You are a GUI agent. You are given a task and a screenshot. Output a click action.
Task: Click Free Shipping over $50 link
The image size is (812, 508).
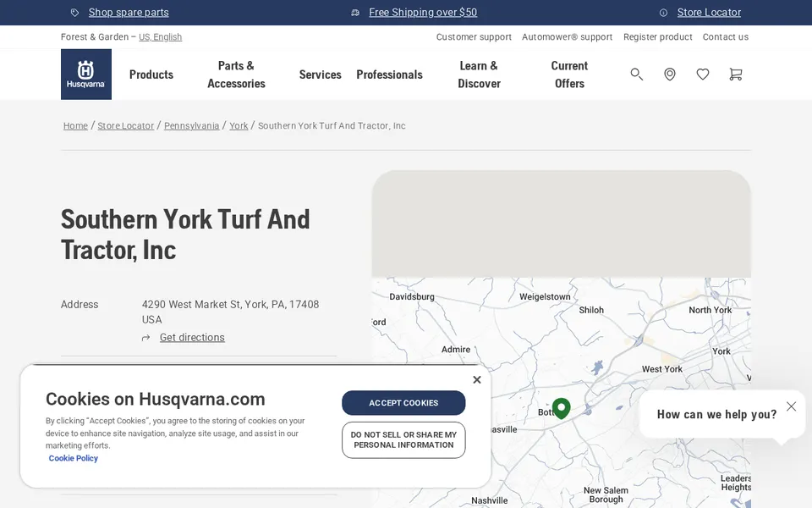(x=423, y=13)
